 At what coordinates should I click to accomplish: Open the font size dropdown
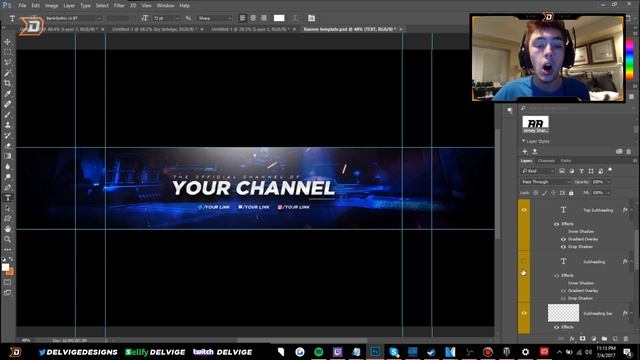[x=166, y=18]
